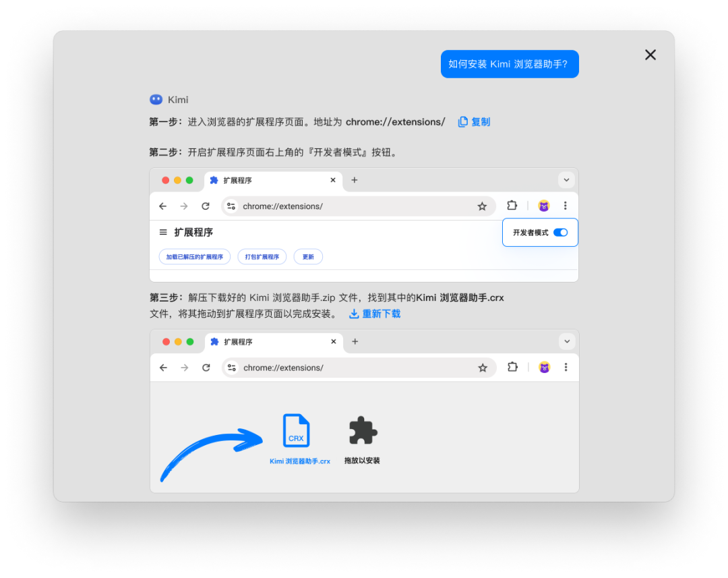Click forward arrow in step three browser
Screen dimensions: 728x578
185,368
